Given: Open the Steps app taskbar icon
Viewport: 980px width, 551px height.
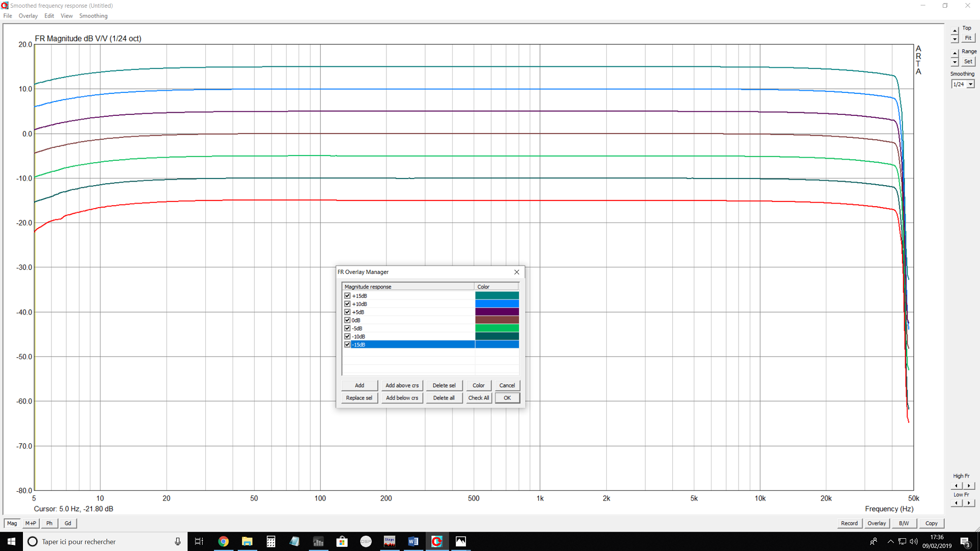Looking at the screenshot, I should pos(389,541).
